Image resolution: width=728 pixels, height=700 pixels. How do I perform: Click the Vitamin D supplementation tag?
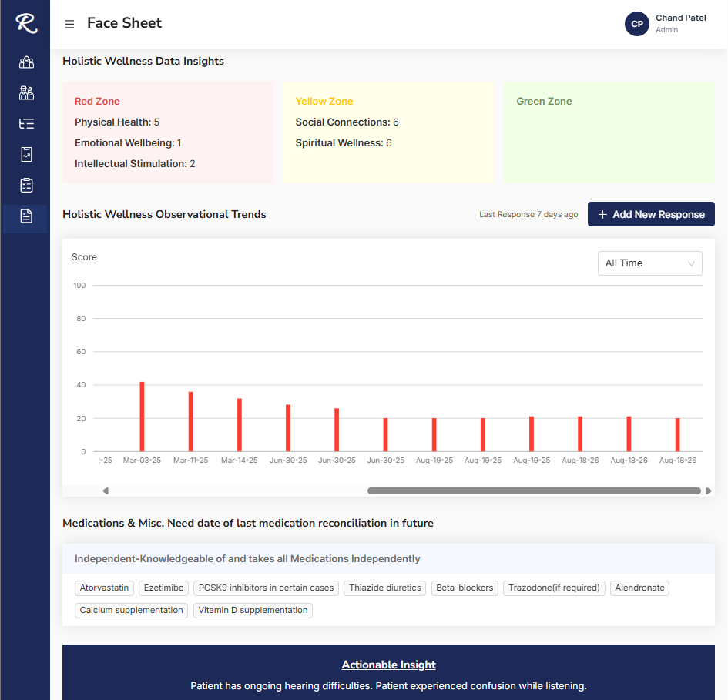pos(253,610)
